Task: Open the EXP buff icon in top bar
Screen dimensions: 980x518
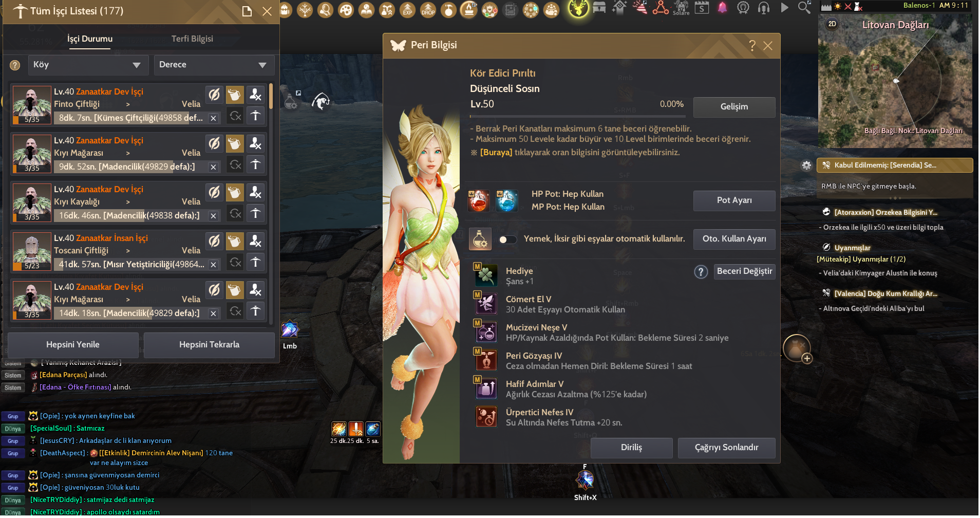Action: (x=407, y=10)
